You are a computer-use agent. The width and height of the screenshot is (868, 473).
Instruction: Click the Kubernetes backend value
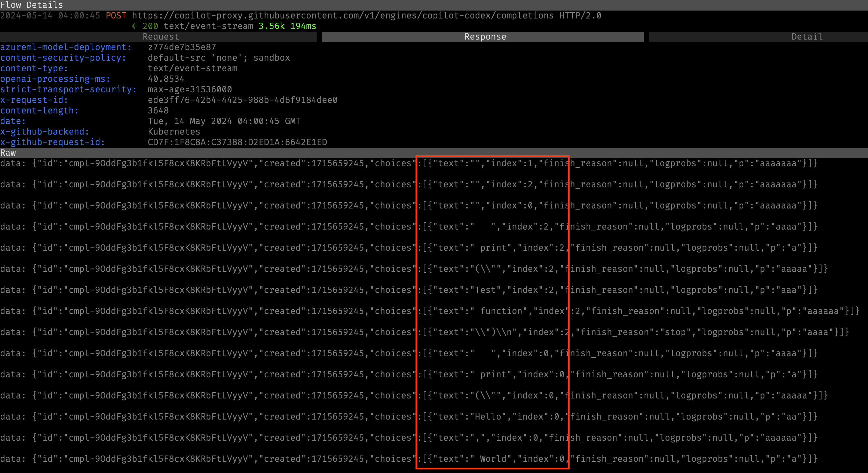pyautogui.click(x=174, y=132)
